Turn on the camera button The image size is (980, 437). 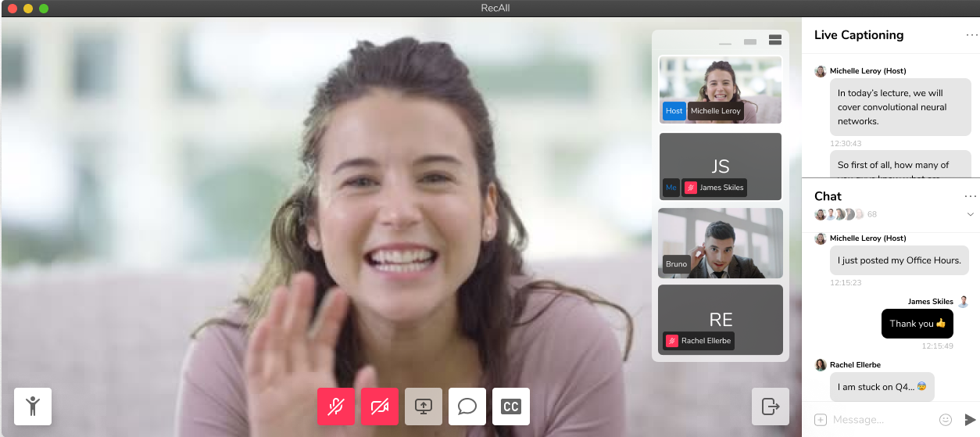tap(380, 407)
